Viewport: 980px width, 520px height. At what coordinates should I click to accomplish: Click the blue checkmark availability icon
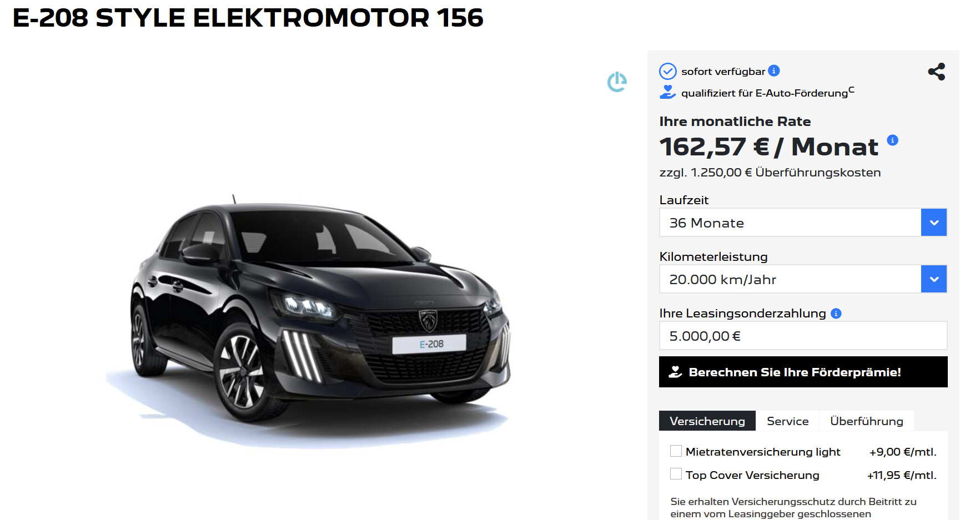pyautogui.click(x=667, y=71)
